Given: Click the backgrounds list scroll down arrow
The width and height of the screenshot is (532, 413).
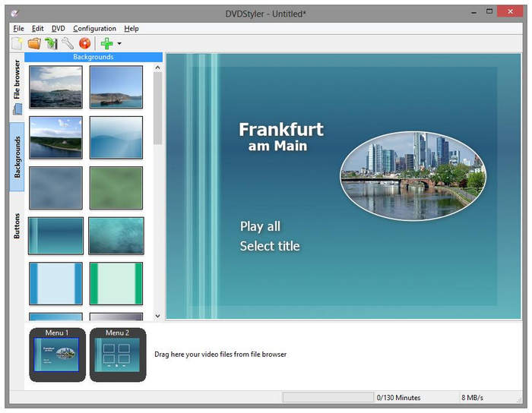Looking at the screenshot, I should tap(158, 316).
